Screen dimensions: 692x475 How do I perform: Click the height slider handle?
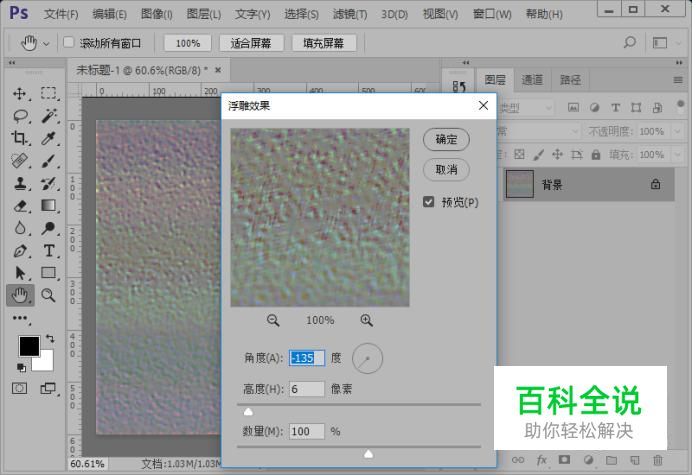tap(248, 412)
